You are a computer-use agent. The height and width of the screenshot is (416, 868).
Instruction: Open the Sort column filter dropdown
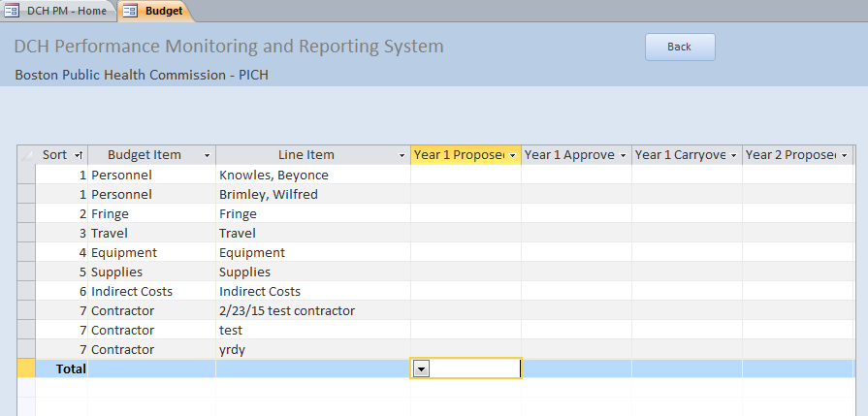(x=79, y=155)
